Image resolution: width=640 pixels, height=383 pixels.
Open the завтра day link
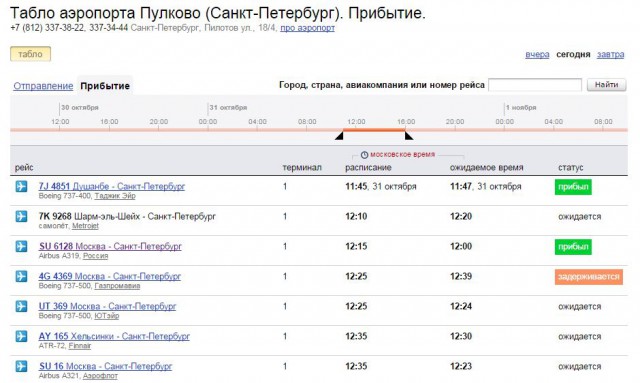(x=611, y=54)
